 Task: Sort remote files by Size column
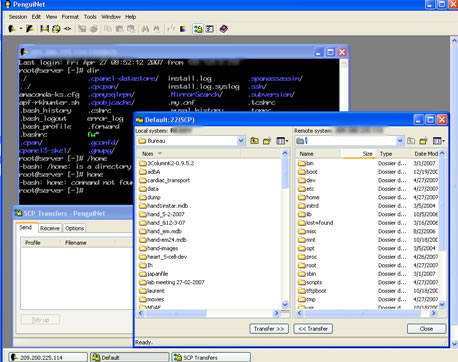point(358,154)
